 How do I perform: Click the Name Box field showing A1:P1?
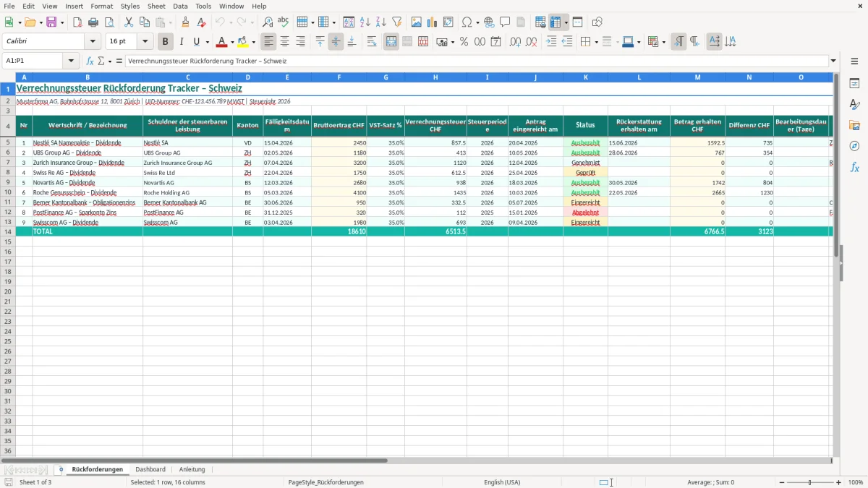[x=34, y=61]
